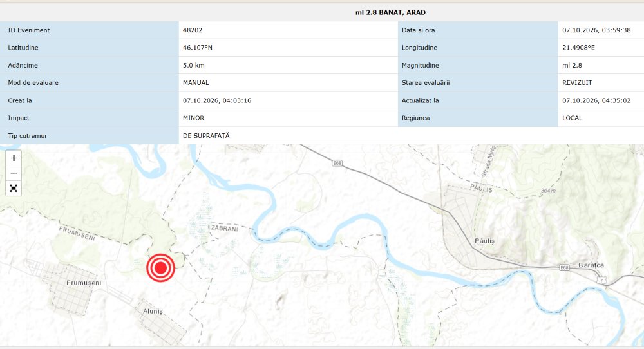Click the Latitudine value 46.107°N
The height and width of the screenshot is (349, 644).
click(x=198, y=48)
